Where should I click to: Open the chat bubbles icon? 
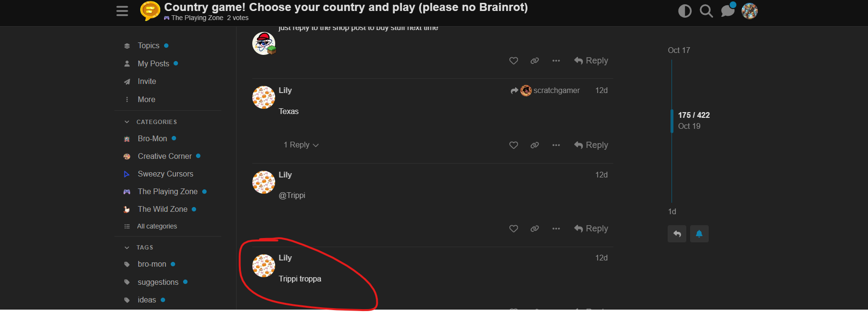[728, 10]
